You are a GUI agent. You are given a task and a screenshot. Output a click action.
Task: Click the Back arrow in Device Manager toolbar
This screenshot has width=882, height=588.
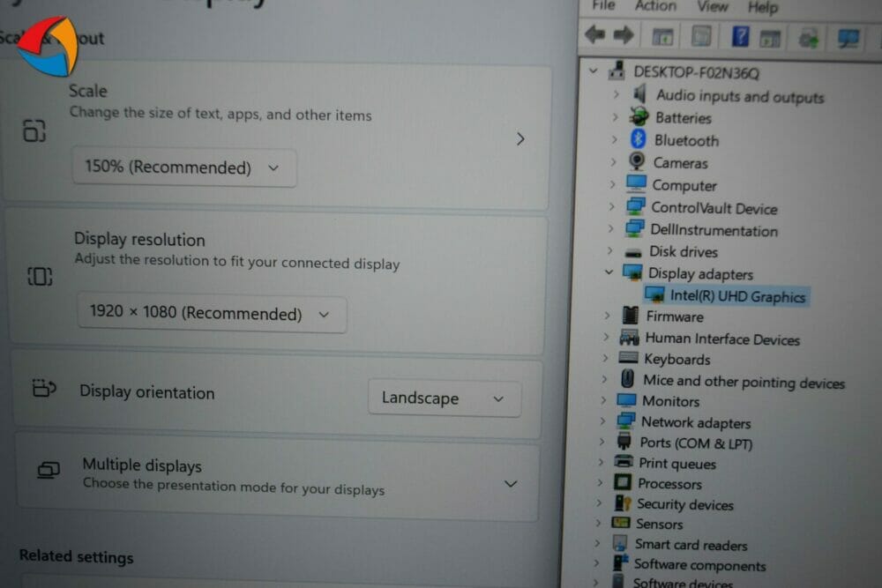595,35
